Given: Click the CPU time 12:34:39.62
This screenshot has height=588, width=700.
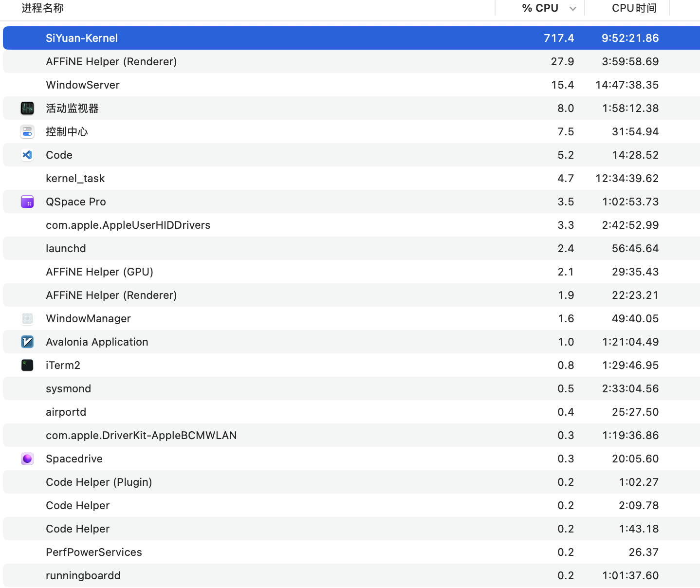Looking at the screenshot, I should [627, 178].
